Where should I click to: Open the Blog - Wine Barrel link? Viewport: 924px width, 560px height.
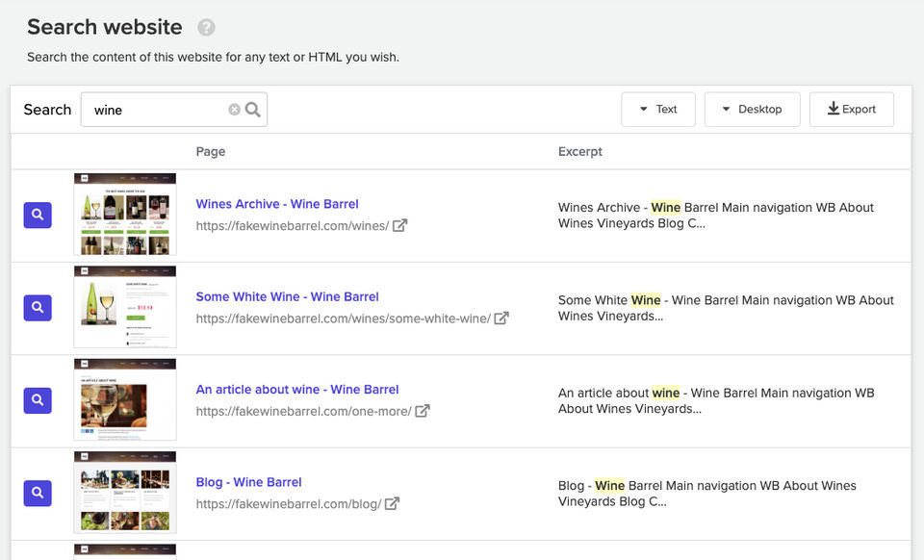[248, 482]
